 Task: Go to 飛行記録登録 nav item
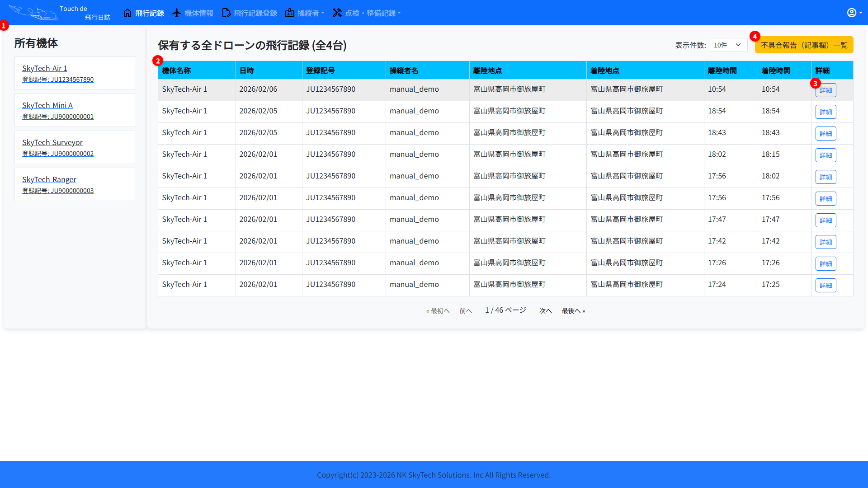pos(255,13)
